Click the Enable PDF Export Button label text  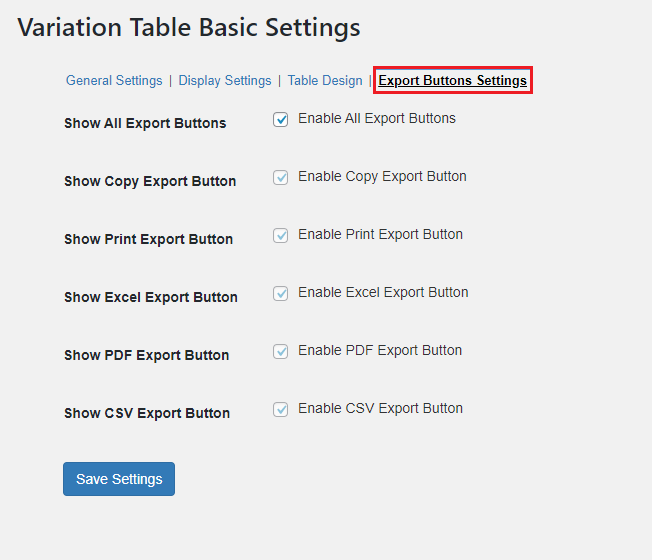click(380, 351)
